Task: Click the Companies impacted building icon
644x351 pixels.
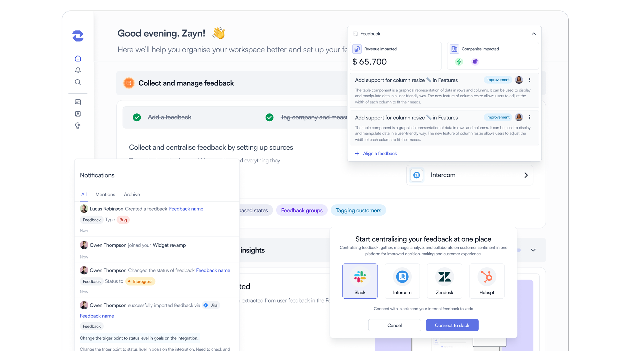Action: pyautogui.click(x=454, y=49)
